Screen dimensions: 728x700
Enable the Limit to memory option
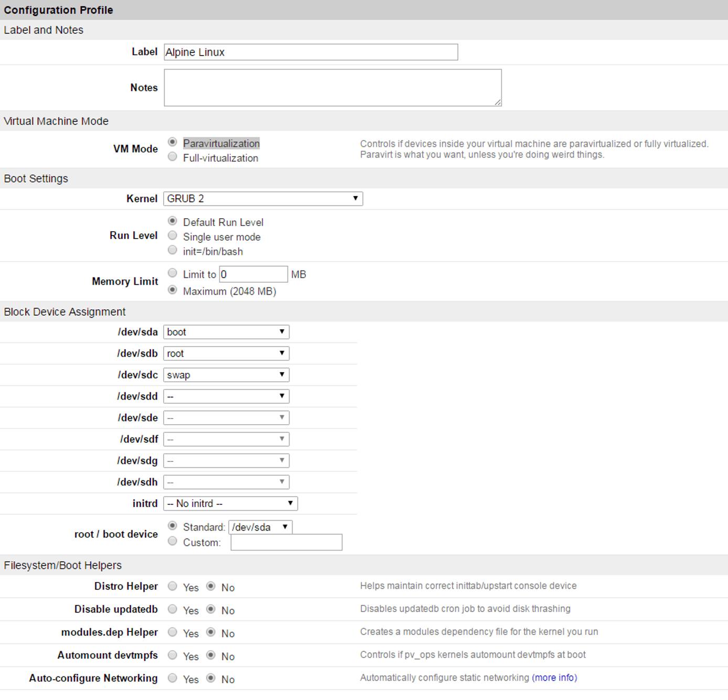pyautogui.click(x=173, y=273)
